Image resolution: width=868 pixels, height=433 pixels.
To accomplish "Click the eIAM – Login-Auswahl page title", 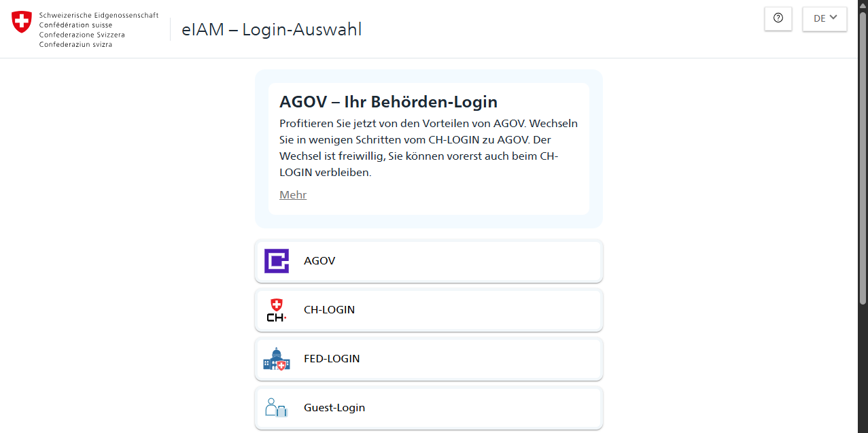I will click(x=272, y=30).
